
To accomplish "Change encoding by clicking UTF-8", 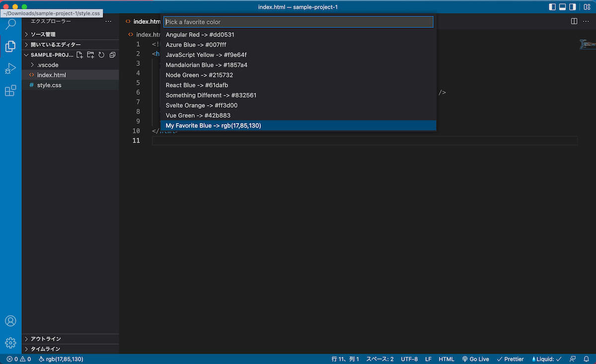I will (409, 359).
